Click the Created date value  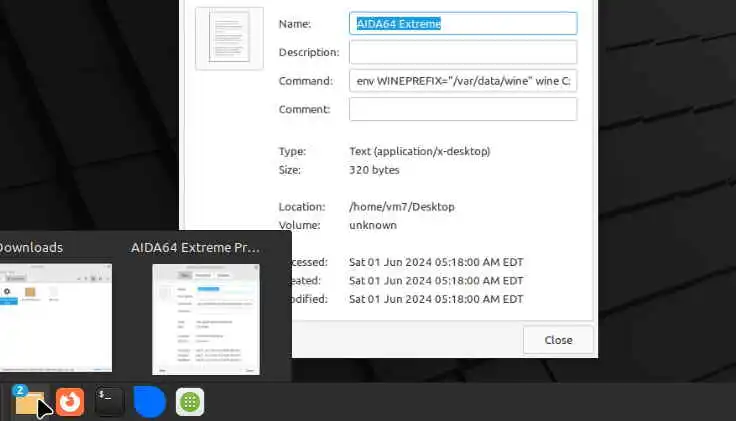coord(436,281)
